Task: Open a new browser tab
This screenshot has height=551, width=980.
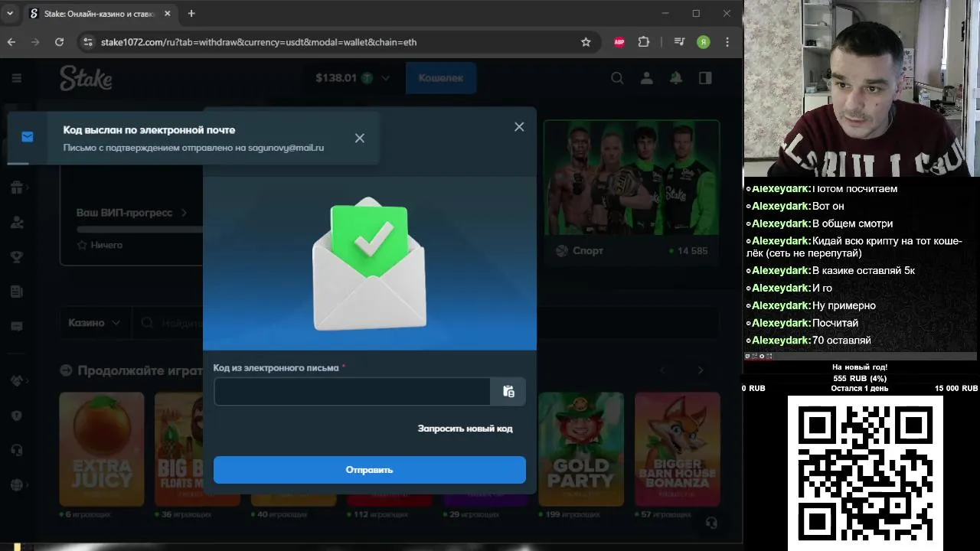Action: click(x=191, y=14)
